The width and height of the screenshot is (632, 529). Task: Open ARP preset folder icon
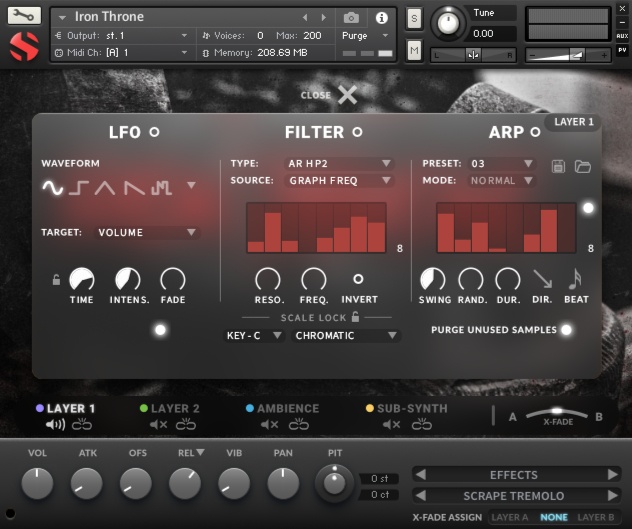point(582,166)
